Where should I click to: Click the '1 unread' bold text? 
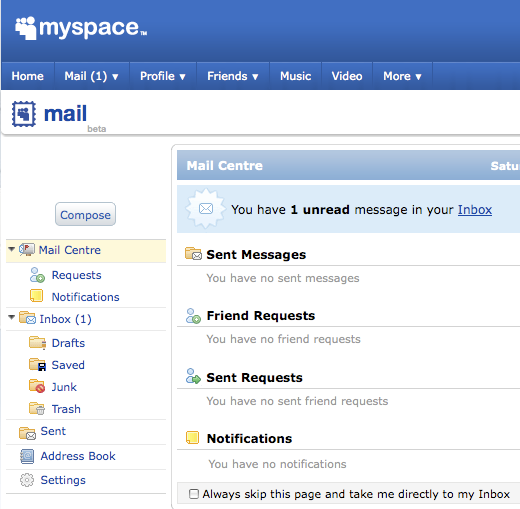(x=320, y=210)
